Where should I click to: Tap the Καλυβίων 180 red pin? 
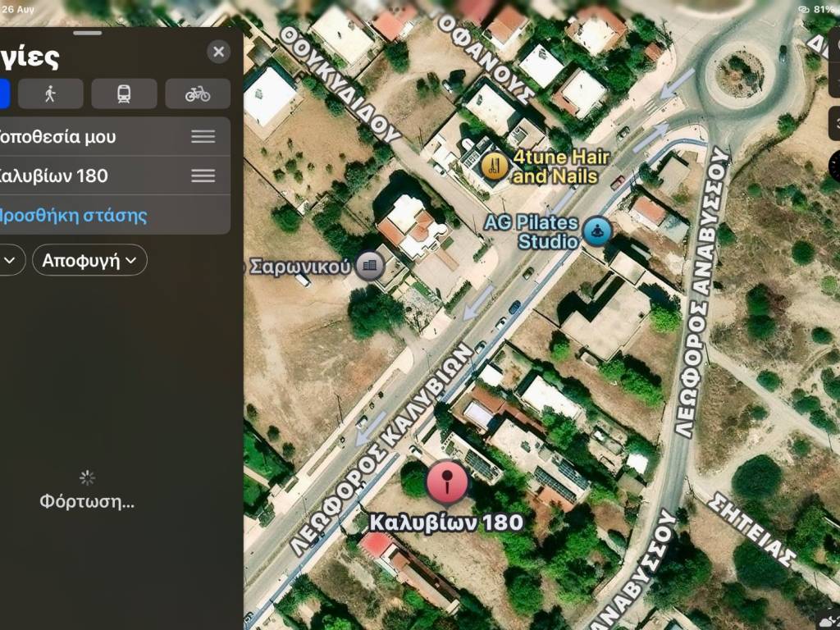pos(447,482)
